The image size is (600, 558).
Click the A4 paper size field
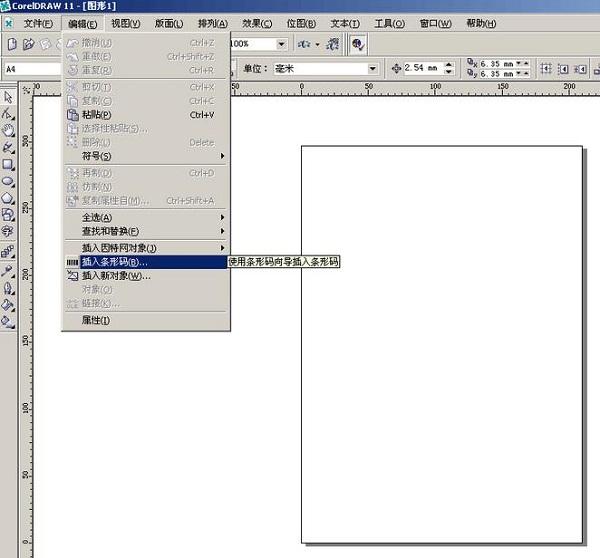[33, 69]
